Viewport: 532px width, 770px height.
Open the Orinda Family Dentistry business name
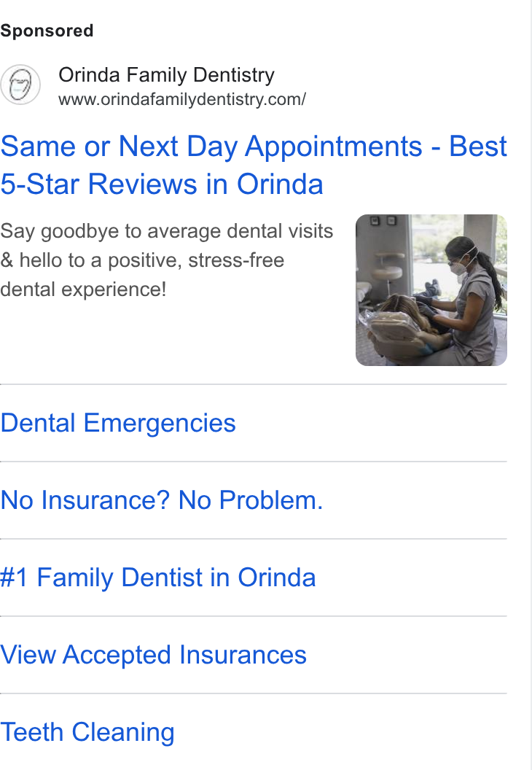pos(166,74)
